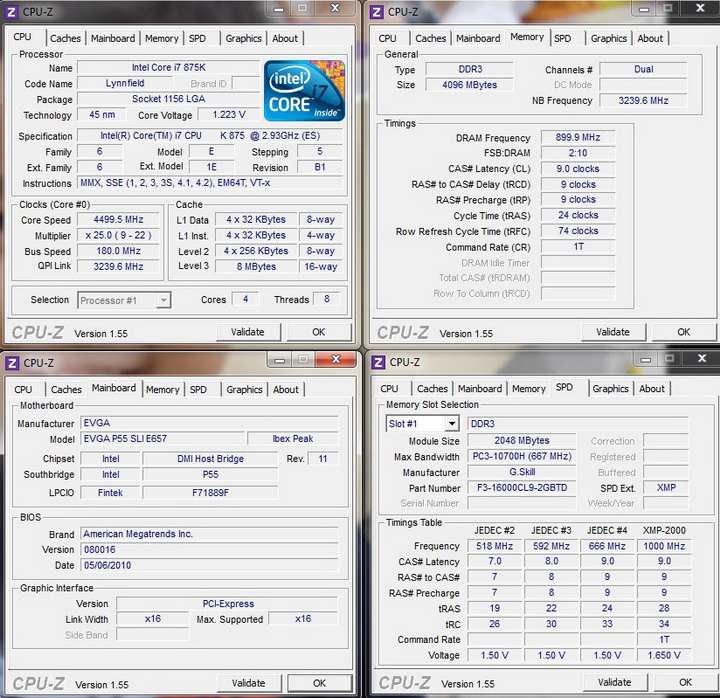
Task: Click the Code Name value 'Lynnfield'
Action: pos(125,83)
